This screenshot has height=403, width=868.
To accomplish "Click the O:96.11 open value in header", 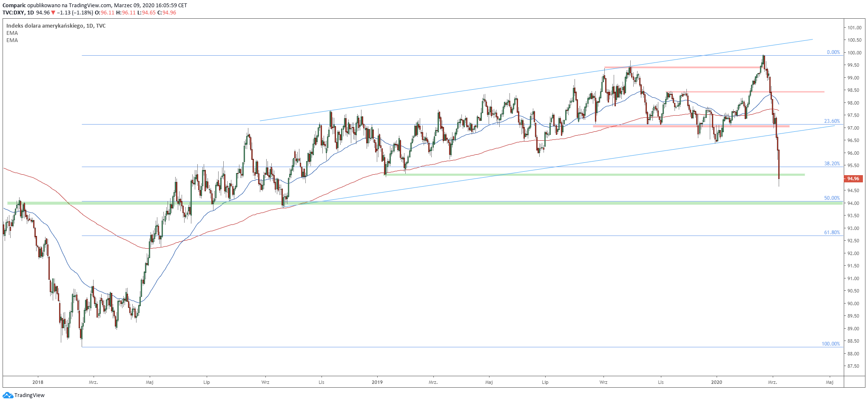I will tap(105, 13).
